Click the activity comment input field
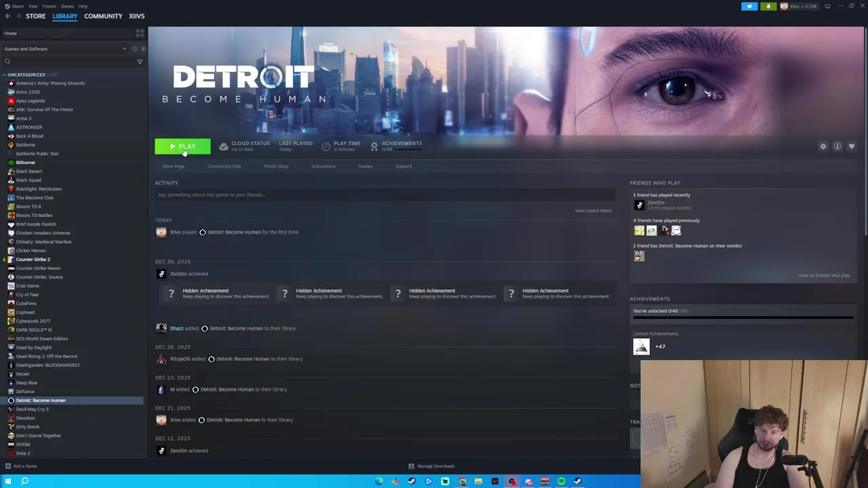 tap(385, 195)
